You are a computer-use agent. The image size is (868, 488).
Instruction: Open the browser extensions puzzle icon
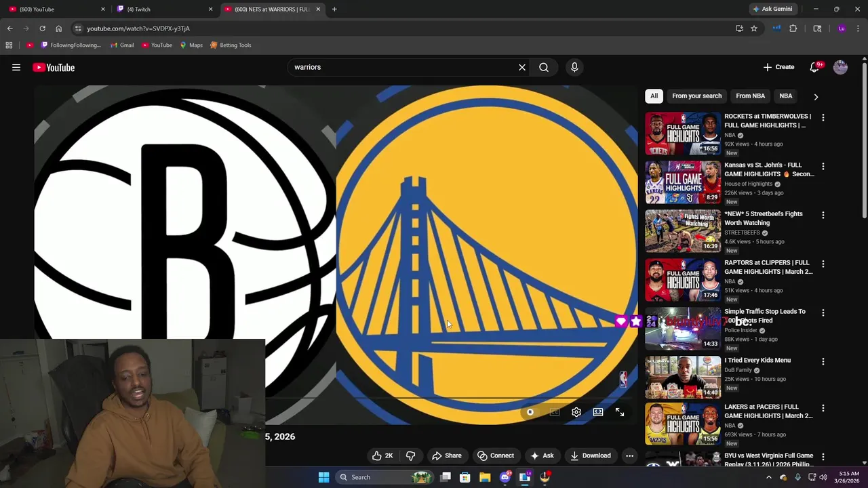(x=793, y=28)
